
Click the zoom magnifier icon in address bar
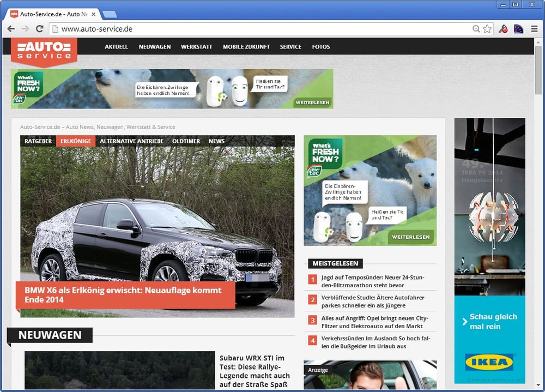(476, 29)
